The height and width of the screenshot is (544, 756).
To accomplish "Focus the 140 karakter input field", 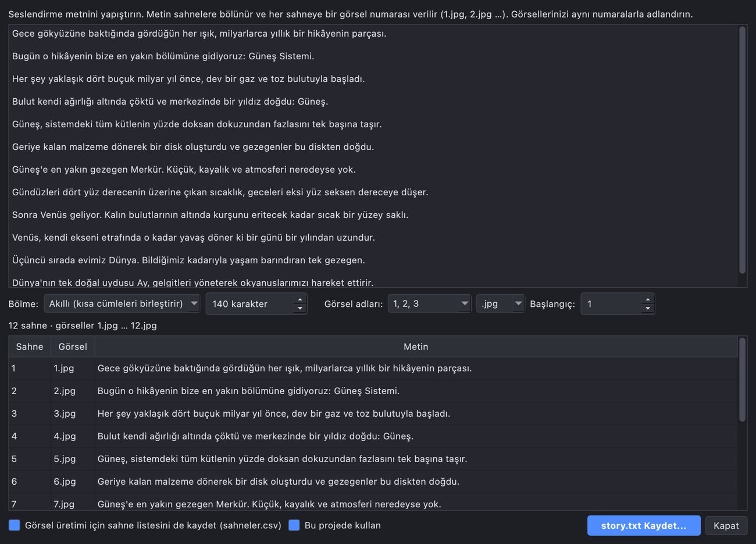I will point(251,303).
